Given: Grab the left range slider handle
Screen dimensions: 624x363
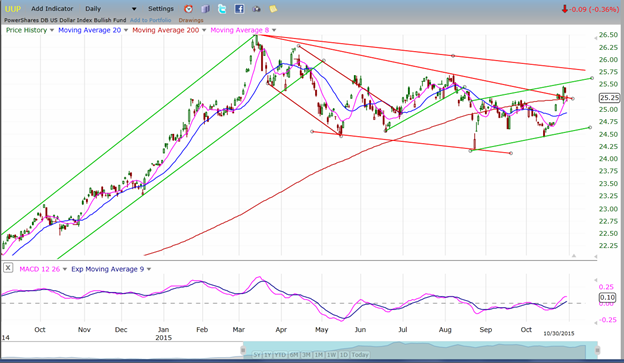Looking at the screenshot, I should 243,350.
